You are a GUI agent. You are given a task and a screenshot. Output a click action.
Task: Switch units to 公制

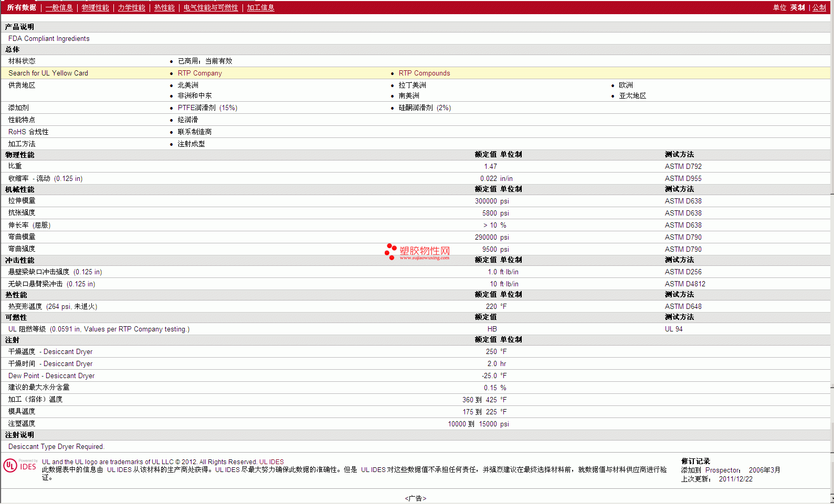tap(819, 7)
